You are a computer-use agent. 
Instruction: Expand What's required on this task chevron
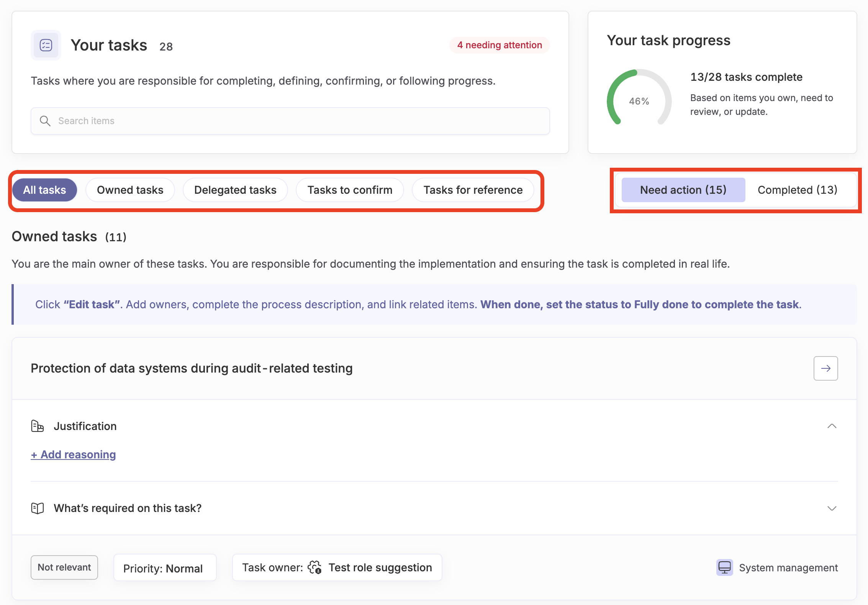(x=832, y=509)
